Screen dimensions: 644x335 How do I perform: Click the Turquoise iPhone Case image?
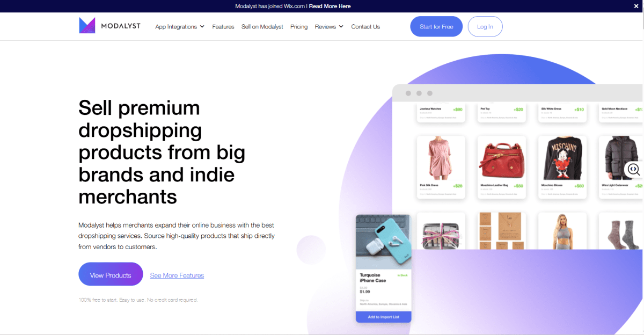click(x=383, y=242)
